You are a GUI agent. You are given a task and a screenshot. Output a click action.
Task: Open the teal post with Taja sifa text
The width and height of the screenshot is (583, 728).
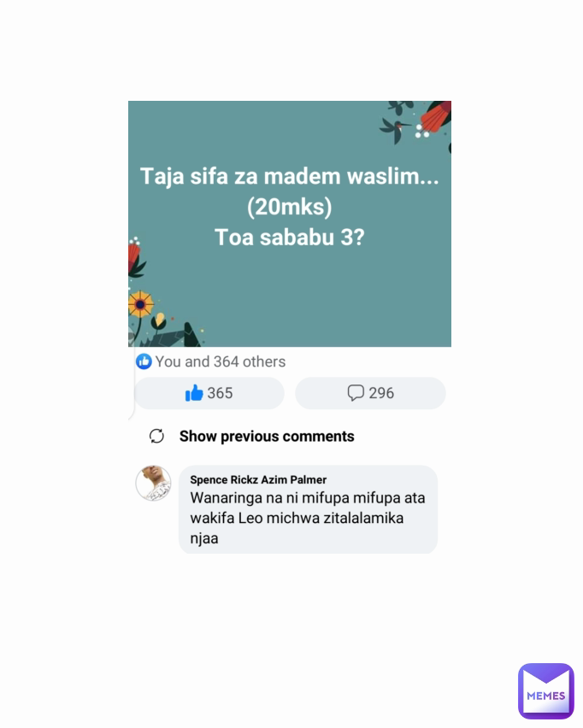tap(290, 224)
